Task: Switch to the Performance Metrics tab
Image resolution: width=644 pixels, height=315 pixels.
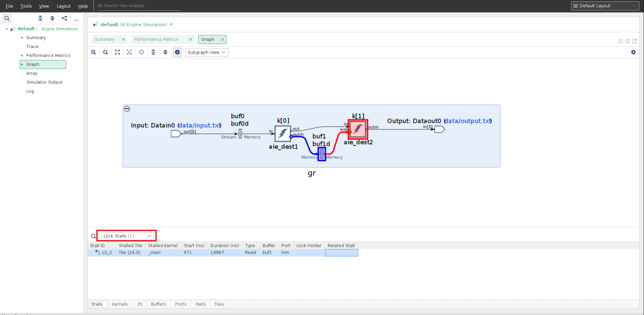Action: pyautogui.click(x=156, y=40)
